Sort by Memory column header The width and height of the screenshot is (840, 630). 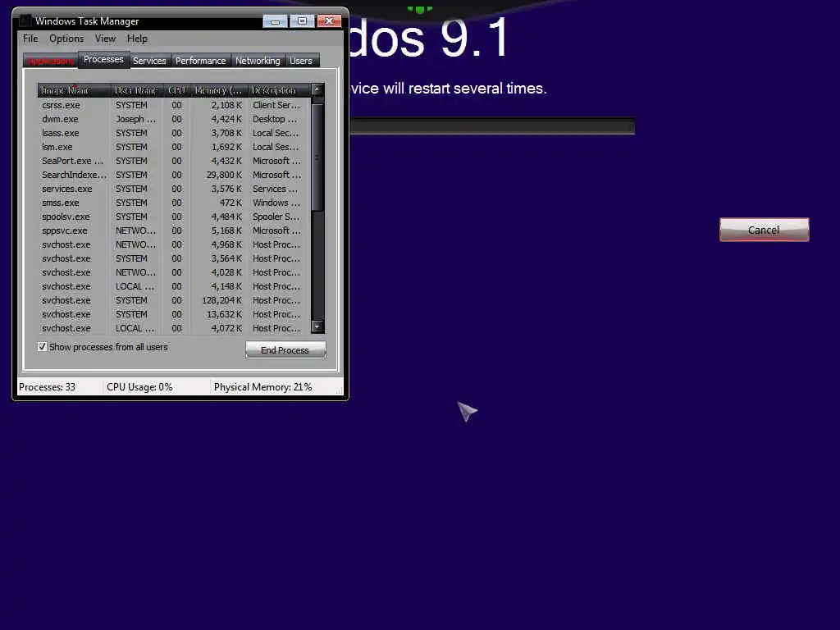[x=218, y=90]
